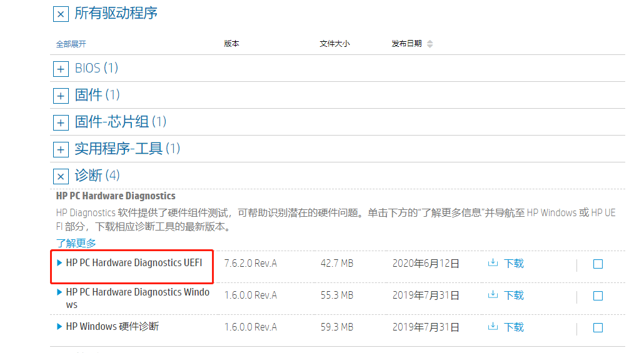
Task: Click the 诊断 (4) category label
Action: tap(98, 176)
